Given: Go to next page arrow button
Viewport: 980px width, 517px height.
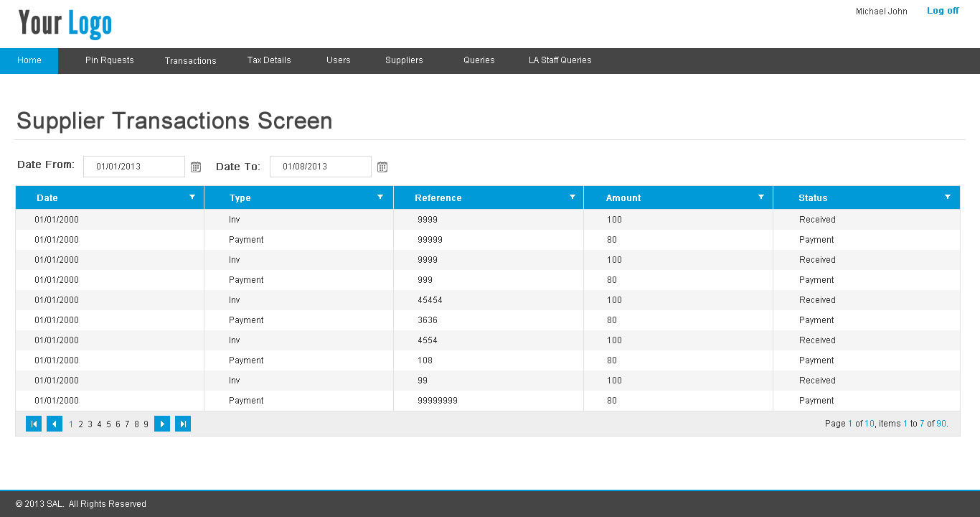Looking at the screenshot, I should click(x=162, y=424).
